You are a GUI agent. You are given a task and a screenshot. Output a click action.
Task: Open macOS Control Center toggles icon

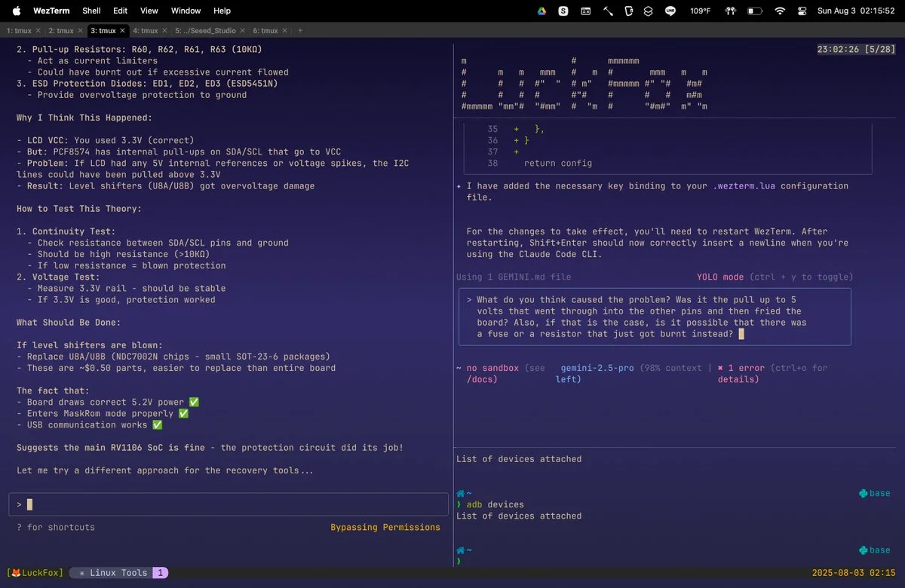click(x=802, y=11)
